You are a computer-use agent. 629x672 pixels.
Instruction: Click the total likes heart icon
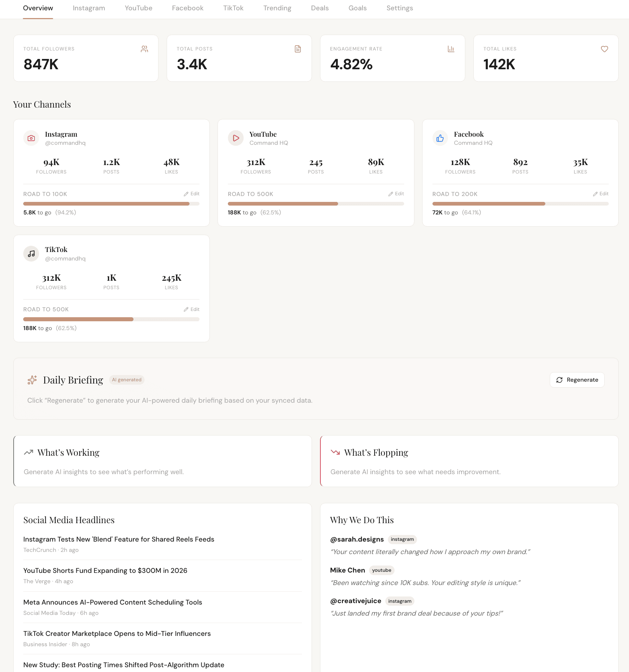coord(604,48)
